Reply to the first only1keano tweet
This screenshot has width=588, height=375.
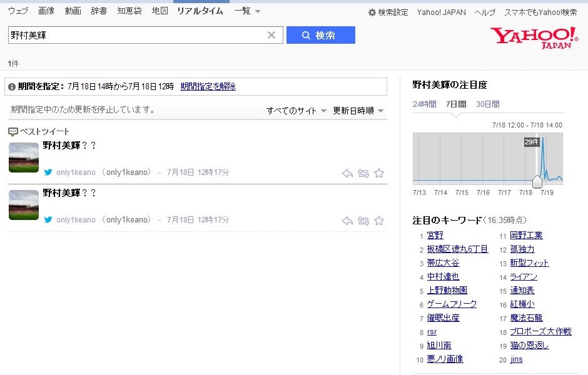point(348,173)
